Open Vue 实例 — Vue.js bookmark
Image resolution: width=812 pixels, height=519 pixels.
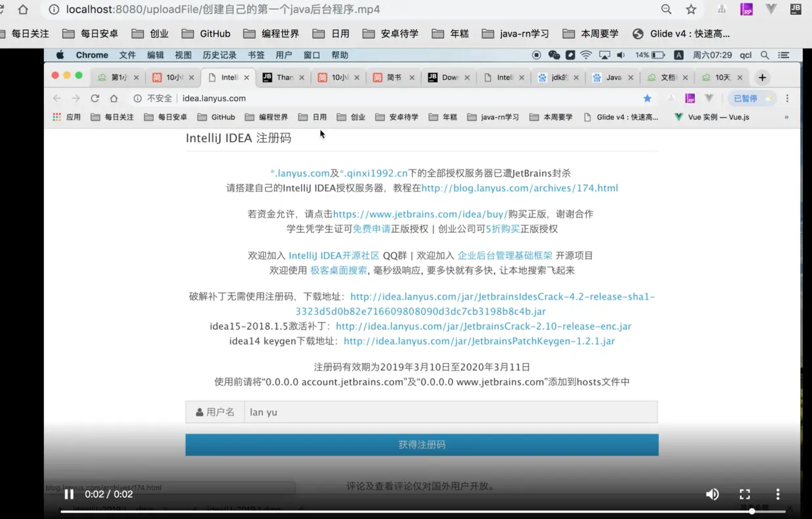tap(712, 117)
